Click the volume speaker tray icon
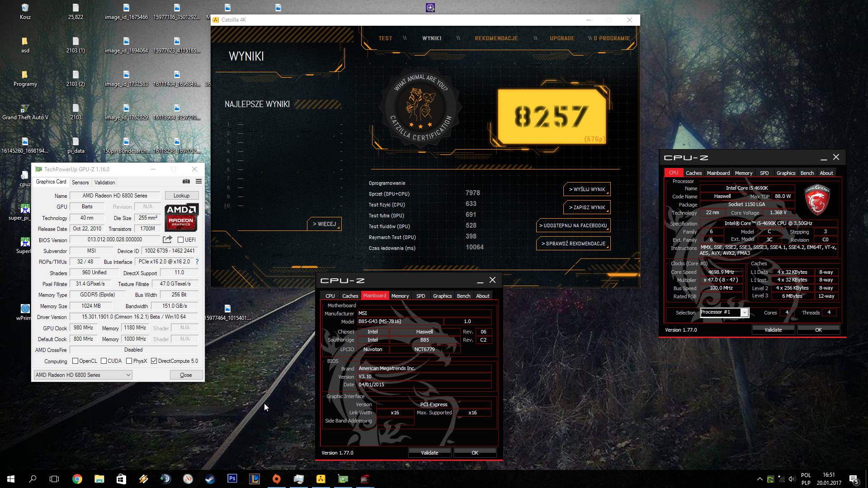The width and height of the screenshot is (868, 488). [x=792, y=479]
